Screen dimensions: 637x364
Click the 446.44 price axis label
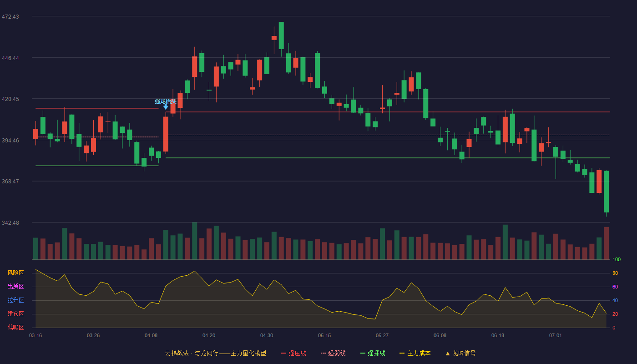[x=10, y=58]
